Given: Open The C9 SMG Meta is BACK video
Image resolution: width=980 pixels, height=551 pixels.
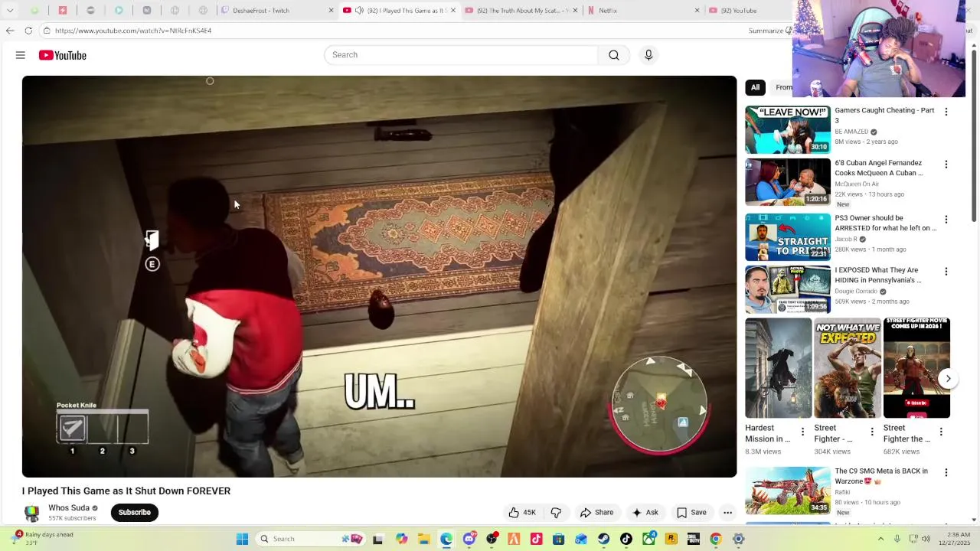Looking at the screenshot, I should (x=880, y=476).
